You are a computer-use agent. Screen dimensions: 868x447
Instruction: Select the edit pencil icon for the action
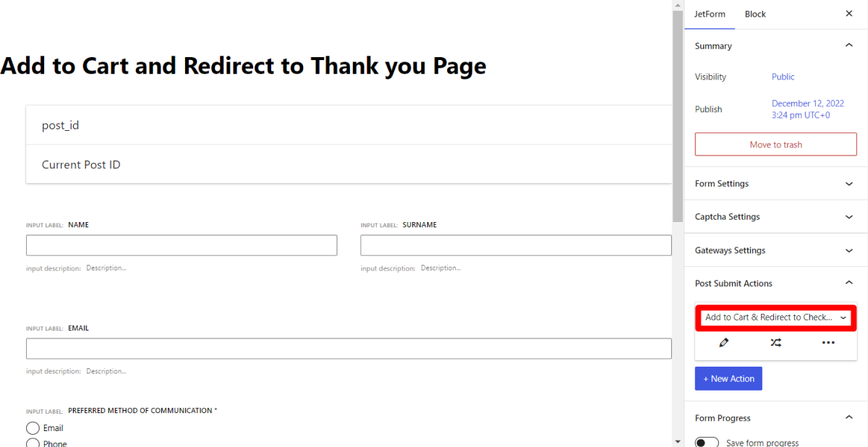click(x=723, y=342)
